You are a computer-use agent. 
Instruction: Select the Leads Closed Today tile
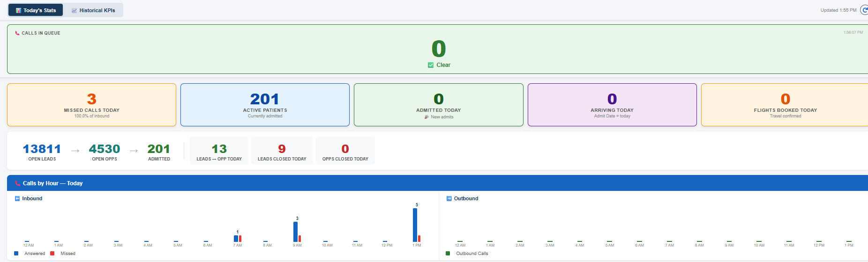point(282,151)
